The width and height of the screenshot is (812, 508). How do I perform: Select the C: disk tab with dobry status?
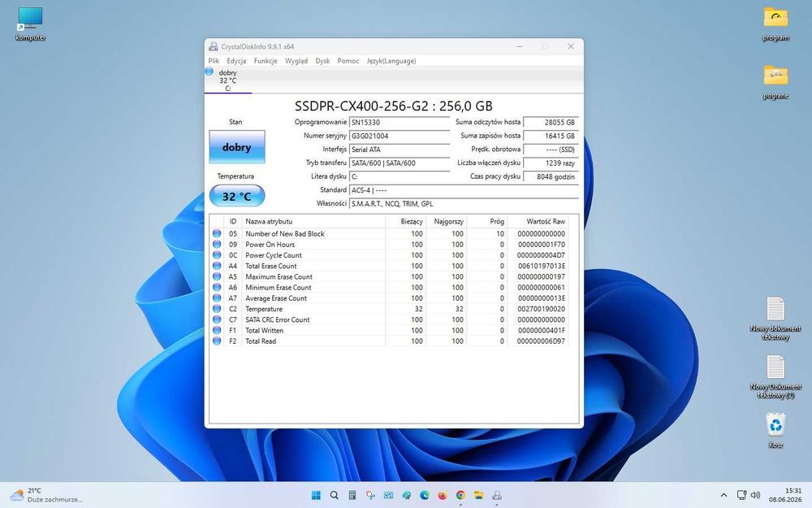coord(228,80)
